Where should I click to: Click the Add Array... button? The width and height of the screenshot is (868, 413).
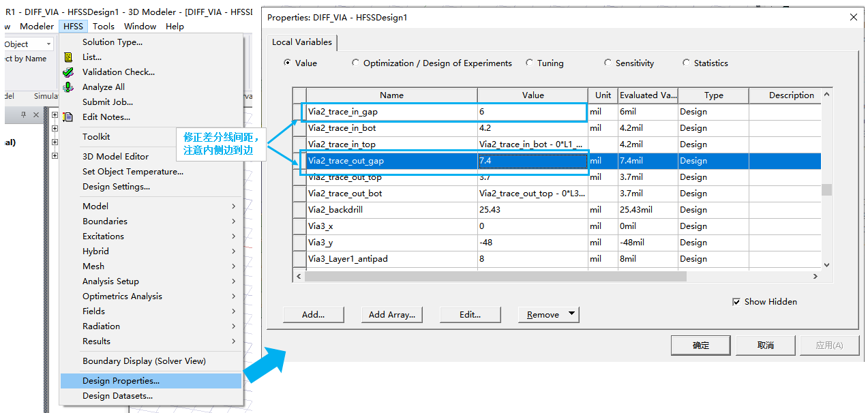[x=391, y=314]
